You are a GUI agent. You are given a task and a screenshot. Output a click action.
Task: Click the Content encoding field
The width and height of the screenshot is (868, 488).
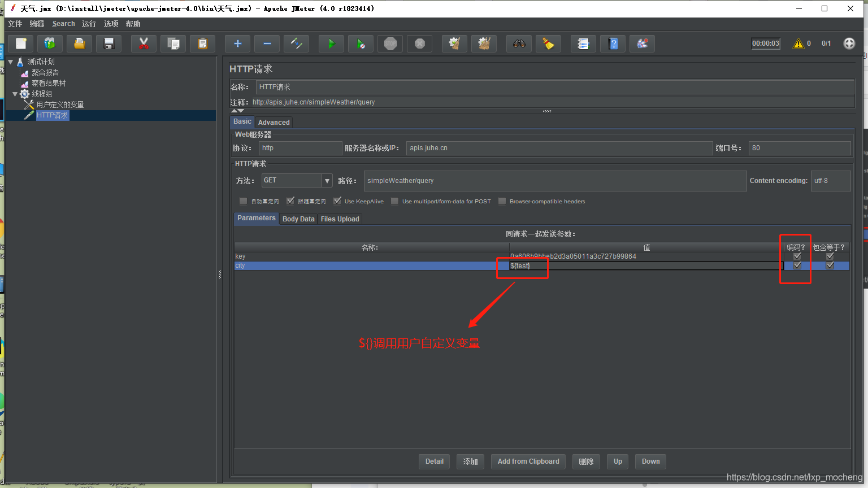830,181
